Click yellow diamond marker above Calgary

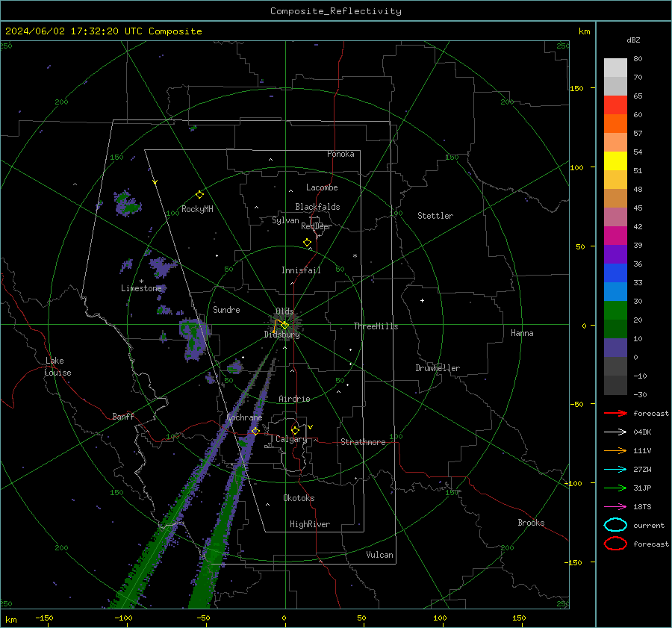click(x=295, y=430)
